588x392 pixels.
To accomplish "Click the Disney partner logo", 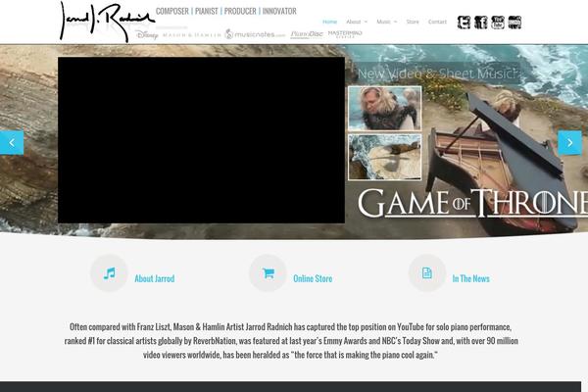I will coord(147,35).
